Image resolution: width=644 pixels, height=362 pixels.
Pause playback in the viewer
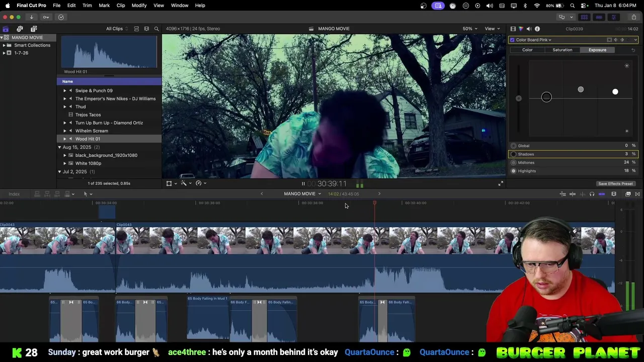coord(303,184)
